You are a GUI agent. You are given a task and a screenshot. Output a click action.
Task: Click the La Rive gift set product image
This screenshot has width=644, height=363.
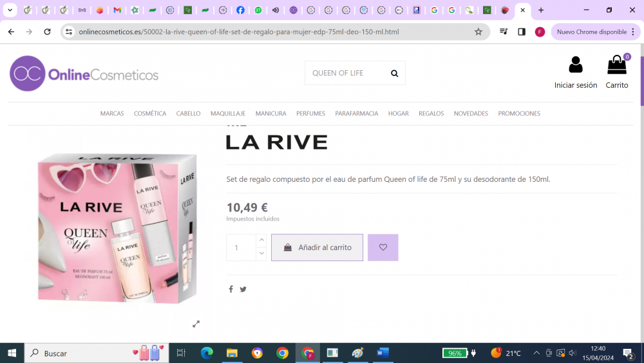(117, 228)
